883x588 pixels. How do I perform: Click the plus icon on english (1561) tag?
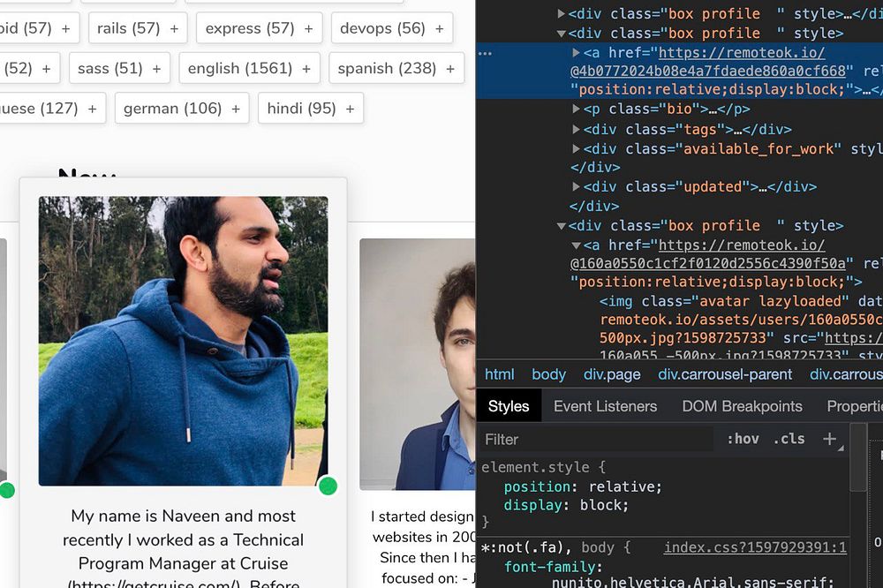[306, 69]
